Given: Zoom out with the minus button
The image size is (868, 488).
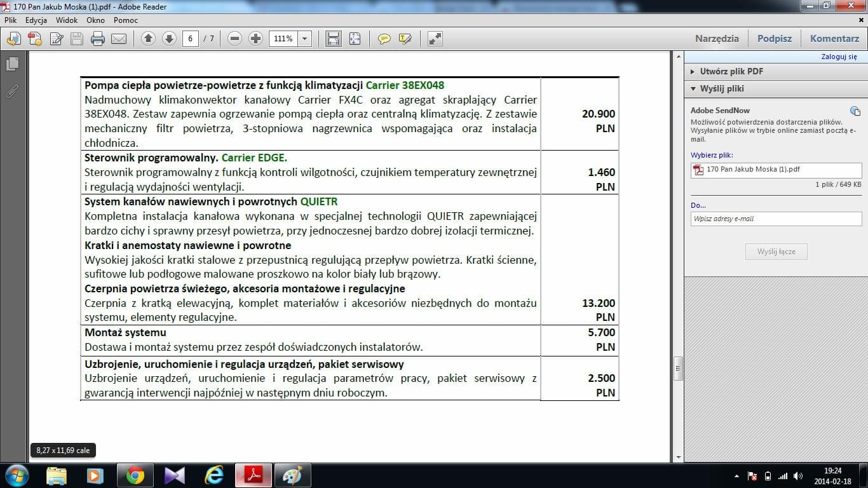Looking at the screenshot, I should [234, 39].
